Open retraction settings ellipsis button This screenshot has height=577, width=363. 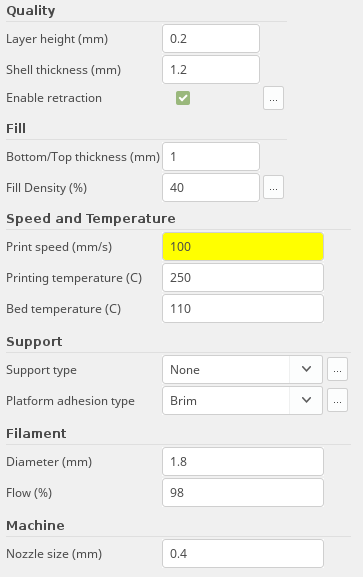tap(273, 98)
